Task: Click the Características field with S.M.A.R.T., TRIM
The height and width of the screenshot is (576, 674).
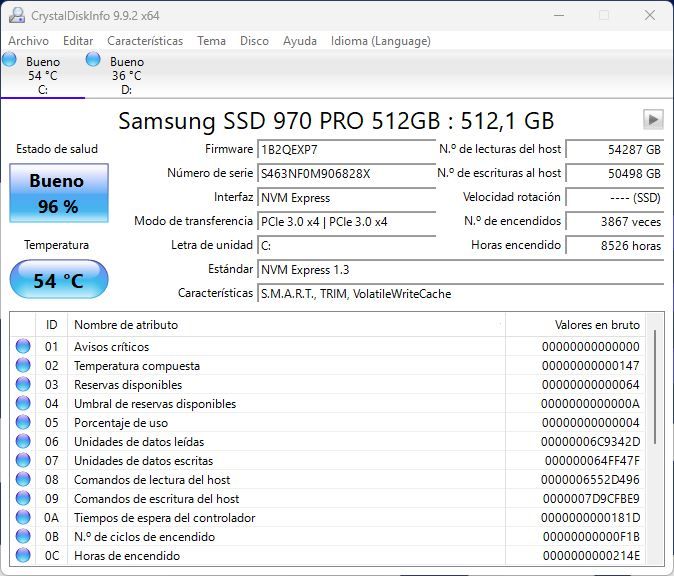Action: [x=461, y=294]
